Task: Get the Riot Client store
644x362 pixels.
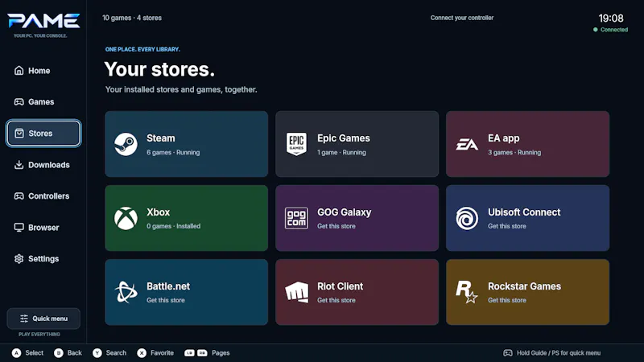Action: (357, 292)
